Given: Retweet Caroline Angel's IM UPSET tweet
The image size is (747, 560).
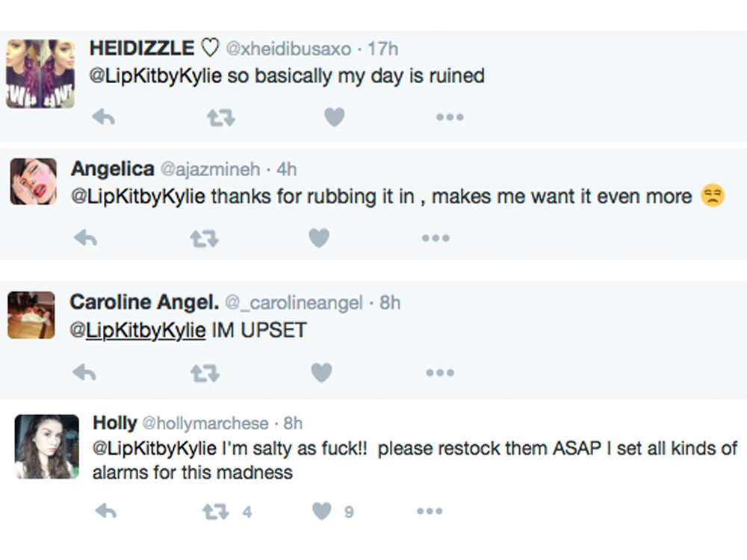Looking at the screenshot, I should coord(205,373).
